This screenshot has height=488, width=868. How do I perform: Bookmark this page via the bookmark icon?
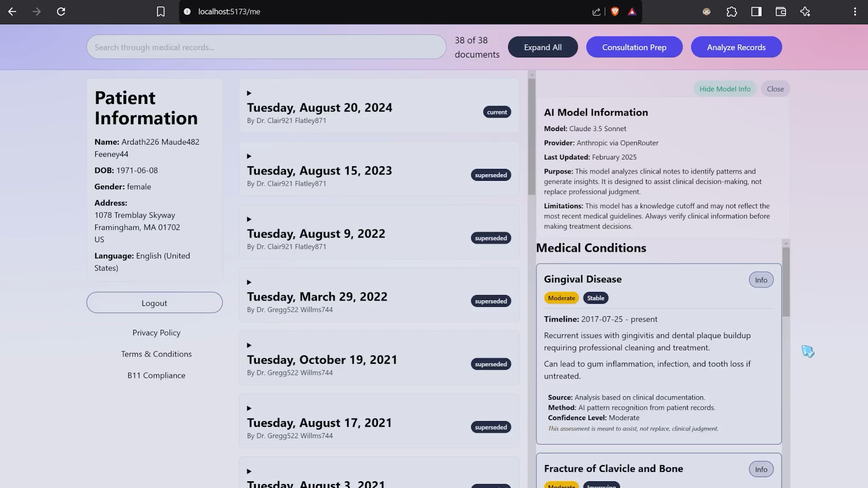tap(160, 12)
